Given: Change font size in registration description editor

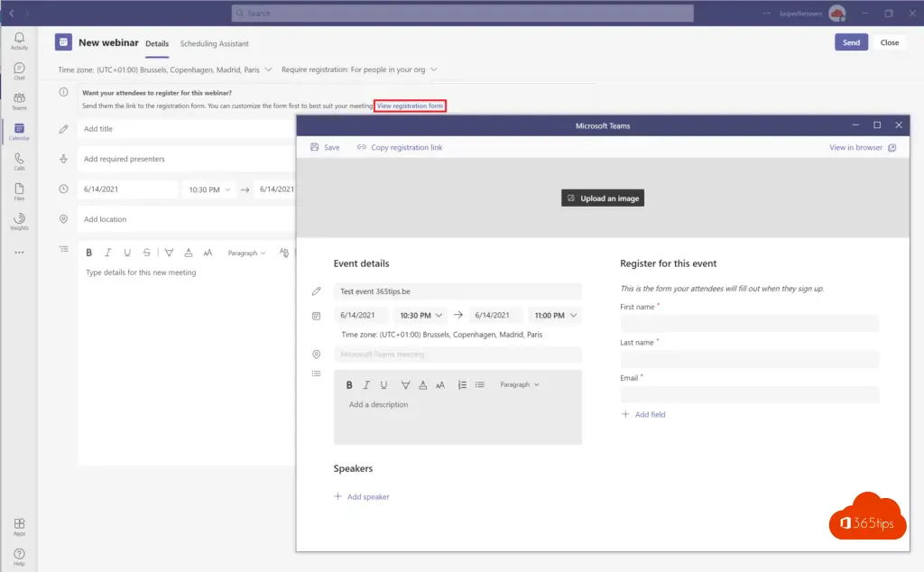Looking at the screenshot, I should [x=440, y=384].
